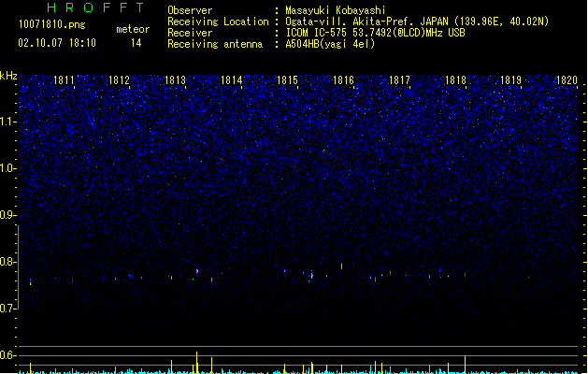The height and width of the screenshot is (374, 588).
Task: Click the 1813 time marker
Action: 175,80
